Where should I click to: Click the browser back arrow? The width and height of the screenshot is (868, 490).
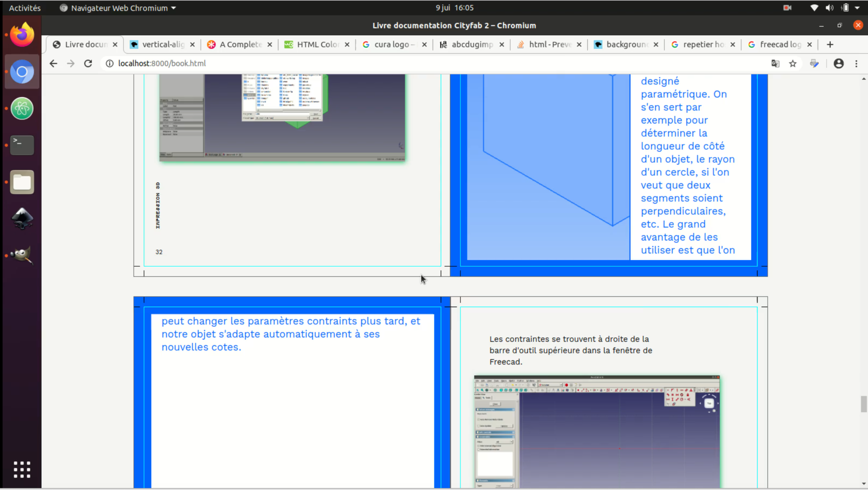click(53, 63)
